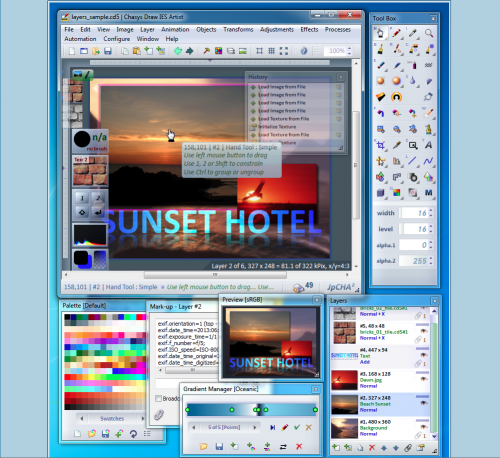Click the add new layer icon in Layers
The width and height of the screenshot is (500, 458).
(x=336, y=448)
